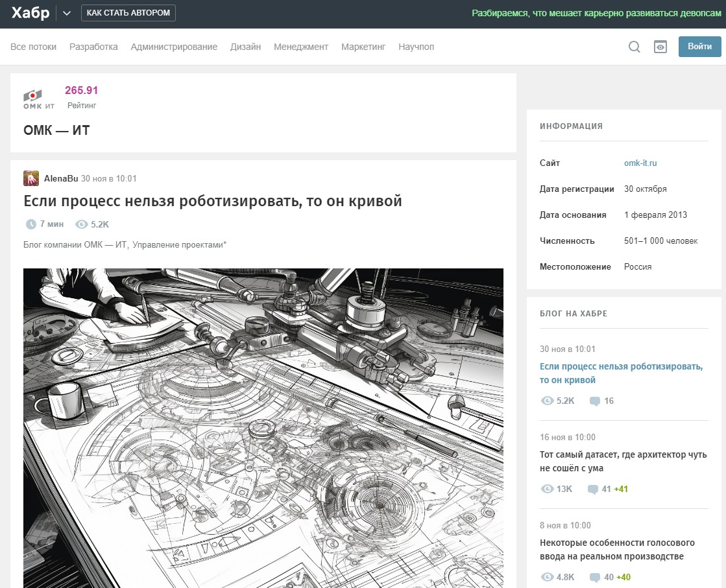The height and width of the screenshot is (588, 726).
Task: Open the main article title about роботизировать
Action: point(213,201)
